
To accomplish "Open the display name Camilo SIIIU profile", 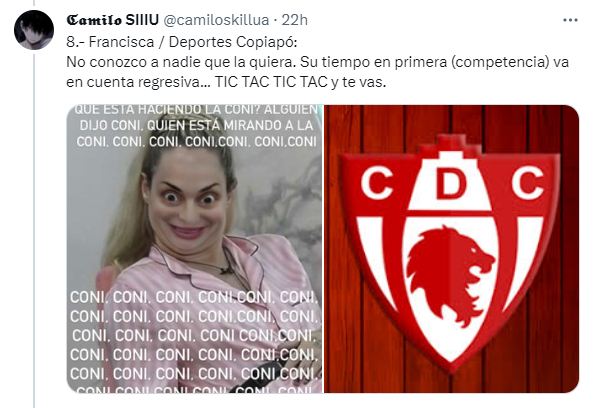I will pos(112,20).
